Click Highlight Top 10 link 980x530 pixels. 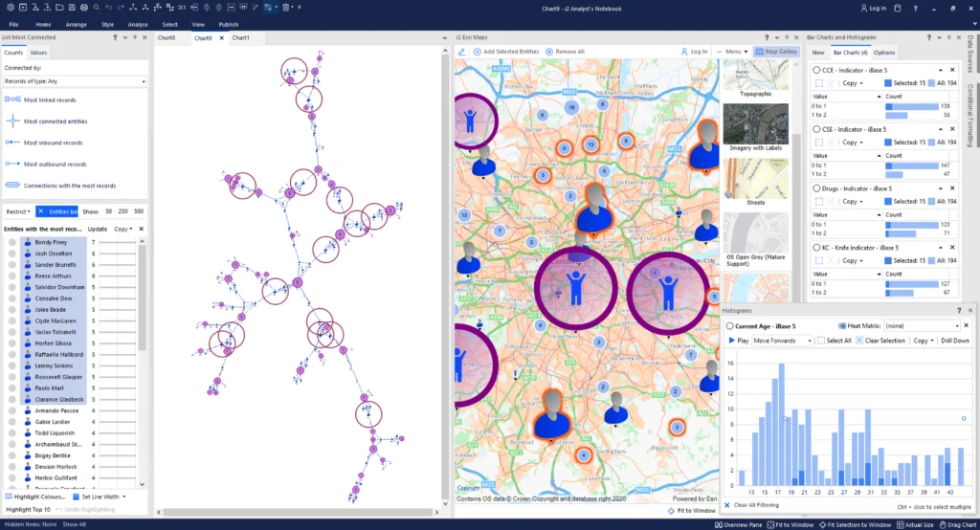(27, 508)
